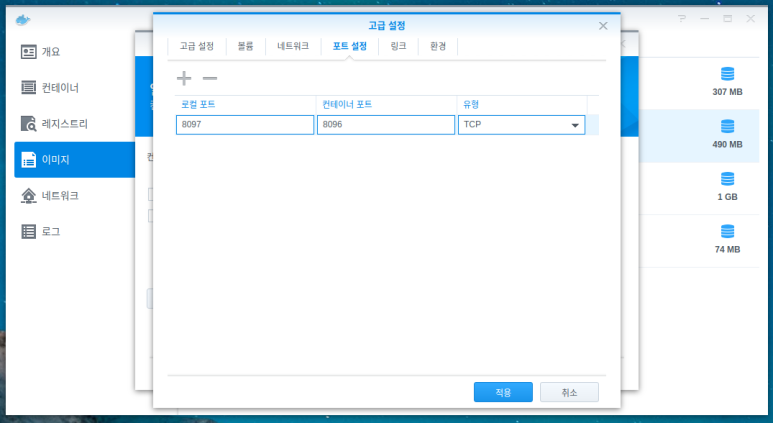This screenshot has height=423, width=773.
Task: Click the database icon above 307 MB
Action: (x=727, y=74)
